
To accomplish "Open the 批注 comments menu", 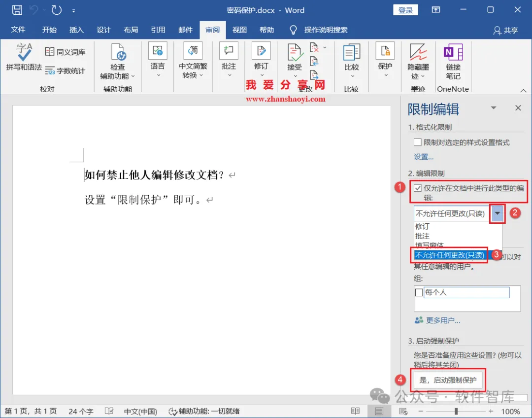I will coord(229,59).
